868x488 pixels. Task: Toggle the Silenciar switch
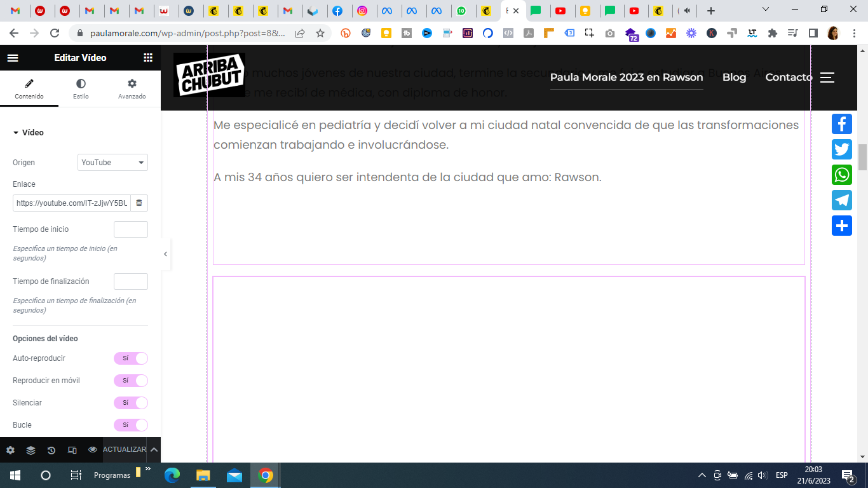pos(131,403)
